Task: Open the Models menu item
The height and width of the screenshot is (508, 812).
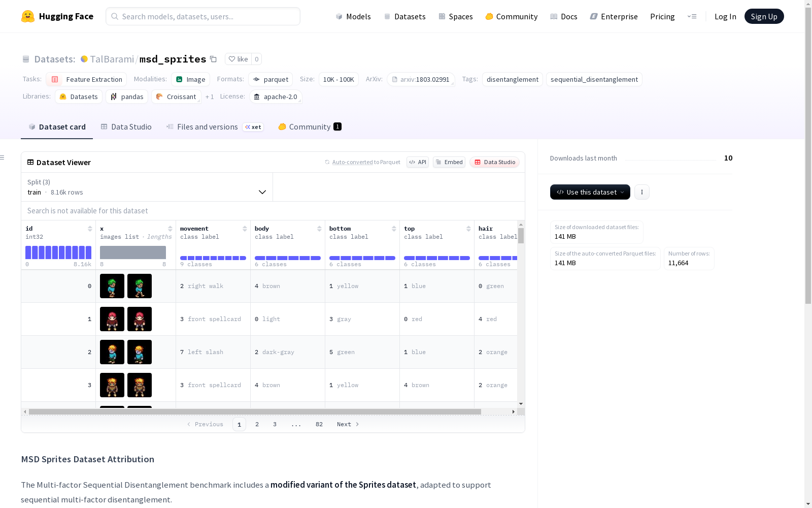Action: tap(353, 16)
